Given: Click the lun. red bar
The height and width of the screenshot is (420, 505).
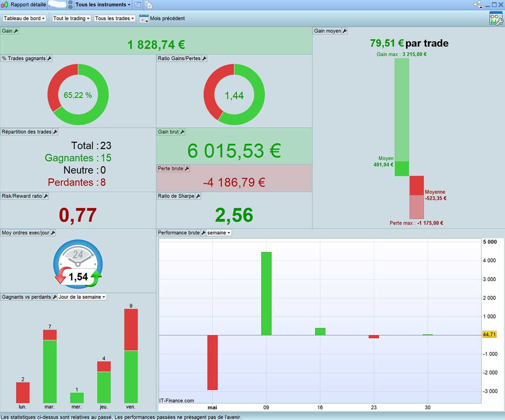Looking at the screenshot, I should 23,393.
